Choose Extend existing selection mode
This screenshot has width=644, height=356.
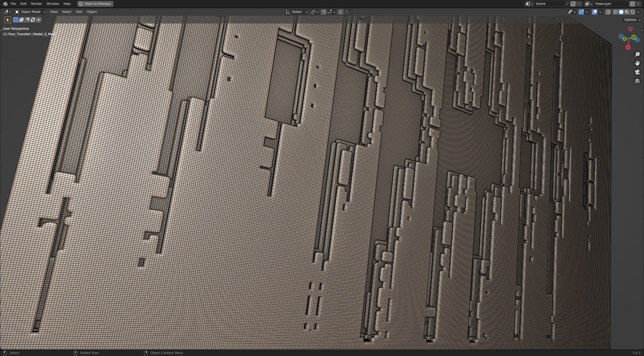click(21, 20)
